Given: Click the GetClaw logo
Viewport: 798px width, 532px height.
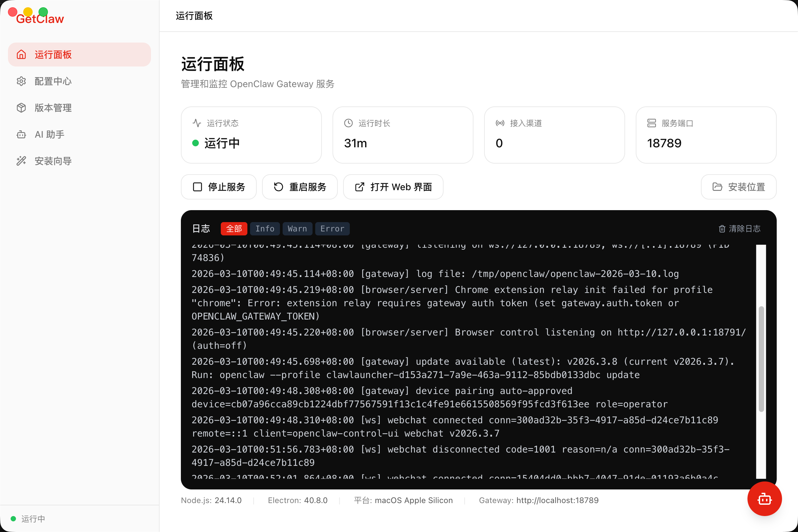Looking at the screenshot, I should coord(40,19).
